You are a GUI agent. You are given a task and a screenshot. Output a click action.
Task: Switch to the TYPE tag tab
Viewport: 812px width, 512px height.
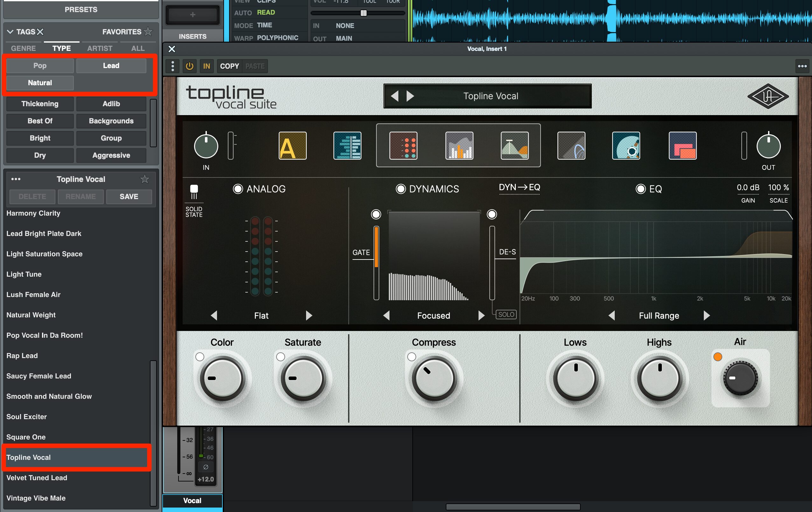point(61,48)
